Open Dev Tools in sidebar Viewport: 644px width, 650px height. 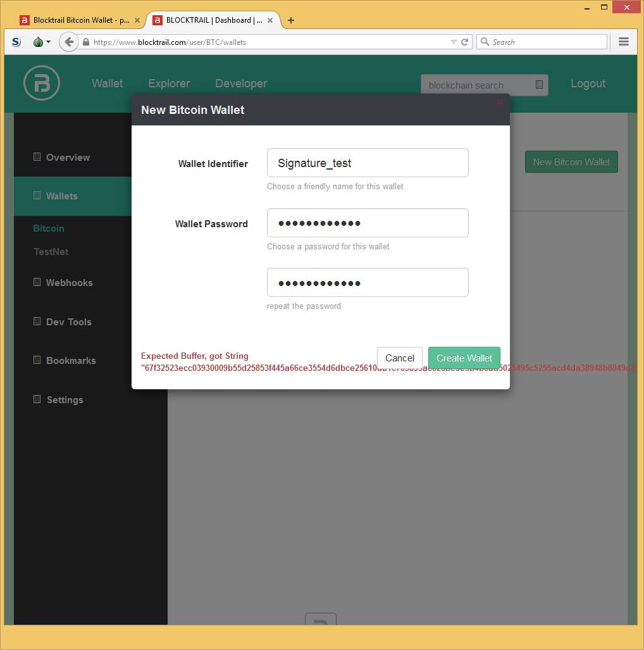[x=69, y=322]
